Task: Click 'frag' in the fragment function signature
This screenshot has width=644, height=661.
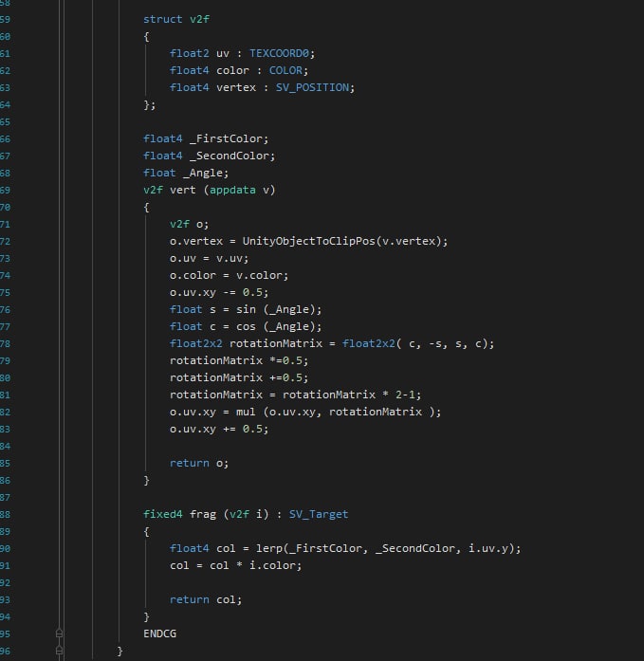Action: click(203, 514)
